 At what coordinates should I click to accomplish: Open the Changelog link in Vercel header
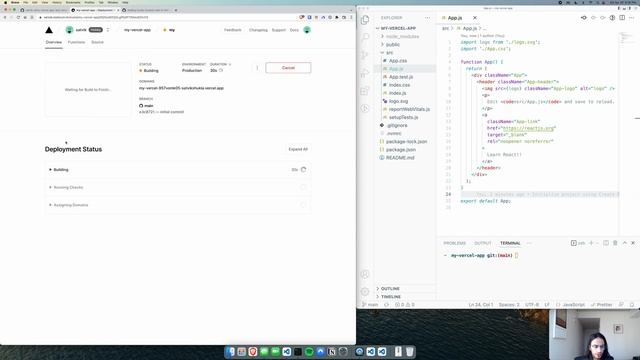coord(258,30)
